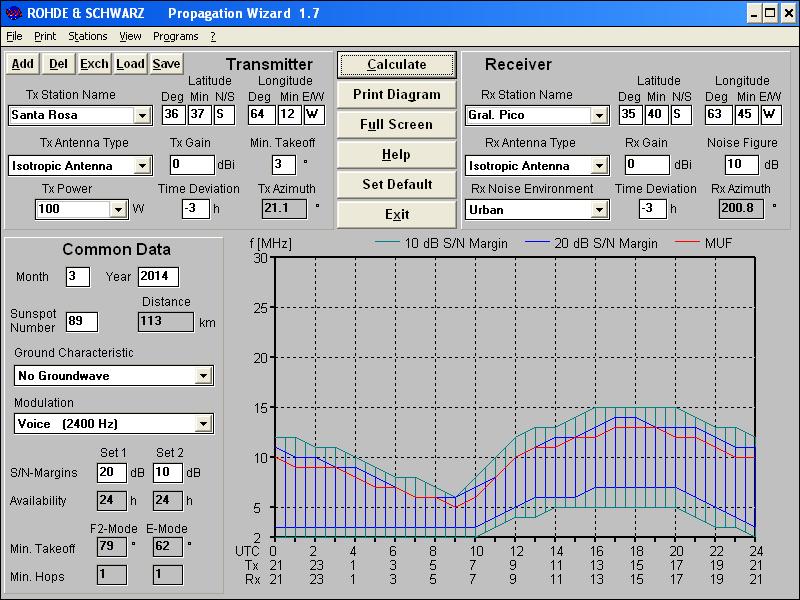800x600 pixels.
Task: Click the Month input field
Action: (78, 277)
